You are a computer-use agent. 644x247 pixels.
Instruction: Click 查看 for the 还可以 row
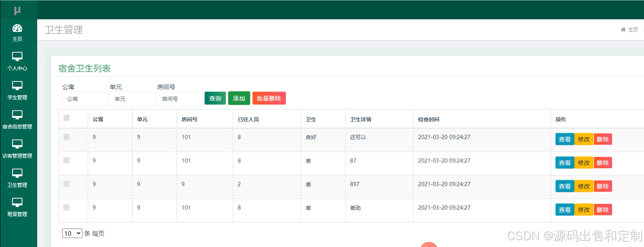pyautogui.click(x=565, y=139)
